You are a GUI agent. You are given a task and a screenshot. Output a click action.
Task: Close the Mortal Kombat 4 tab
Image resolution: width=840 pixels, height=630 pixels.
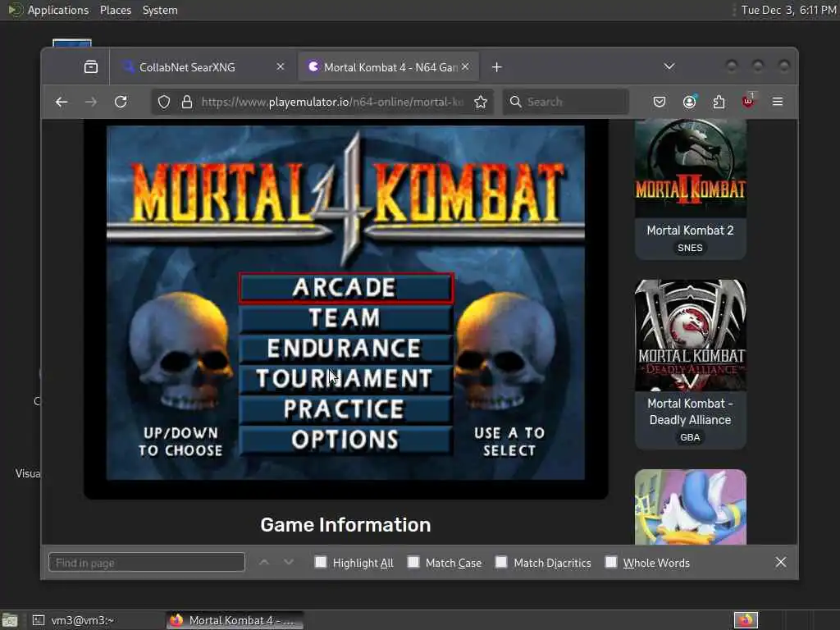465,66
